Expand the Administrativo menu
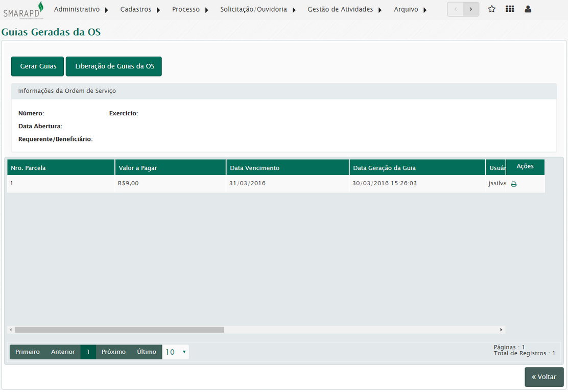 [81, 9]
